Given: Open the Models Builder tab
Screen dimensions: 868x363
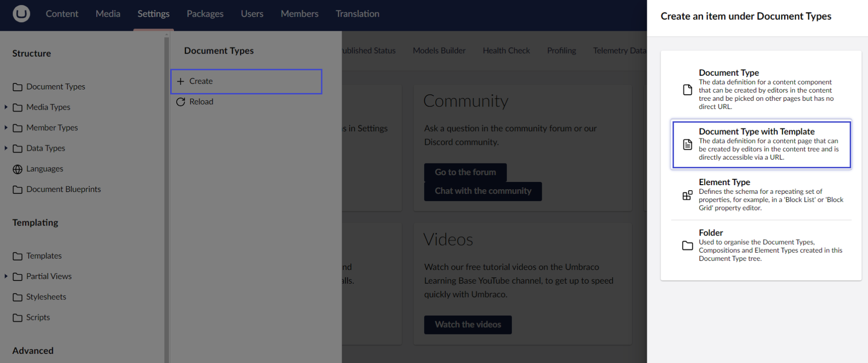Looking at the screenshot, I should (439, 50).
